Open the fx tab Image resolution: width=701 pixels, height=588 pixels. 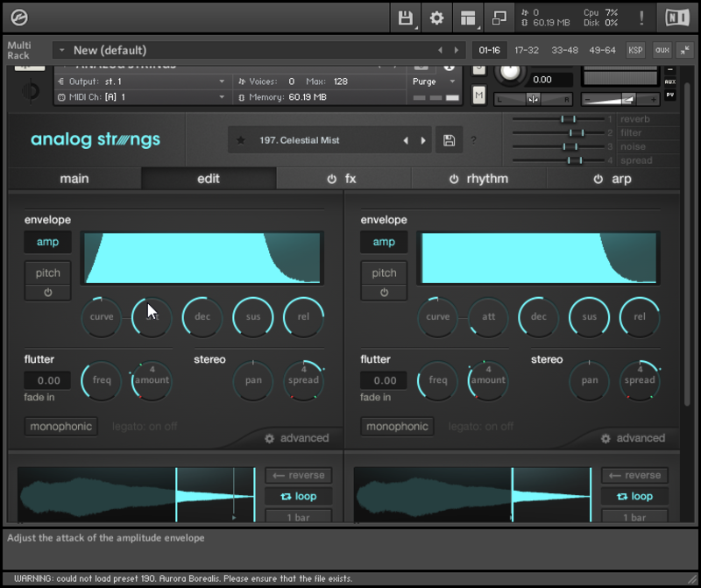[350, 179]
